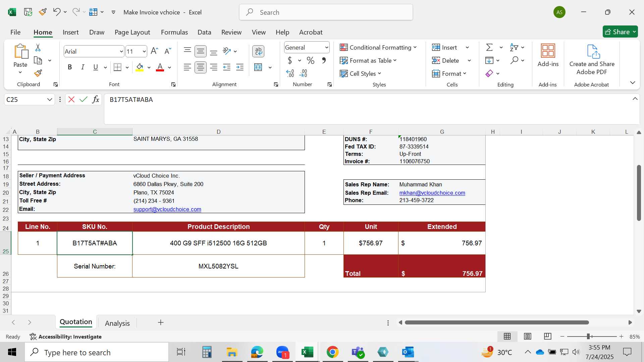The width and height of the screenshot is (644, 362).
Task: Click the Increase Indent icon
Action: [x=240, y=67]
